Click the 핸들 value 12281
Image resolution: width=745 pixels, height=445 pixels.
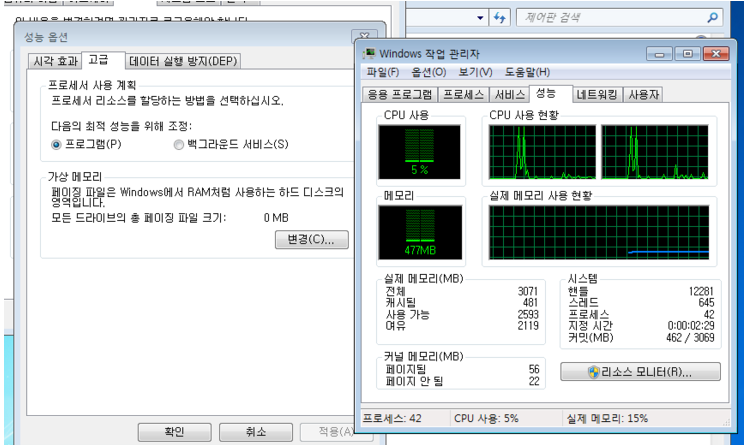pos(701,291)
